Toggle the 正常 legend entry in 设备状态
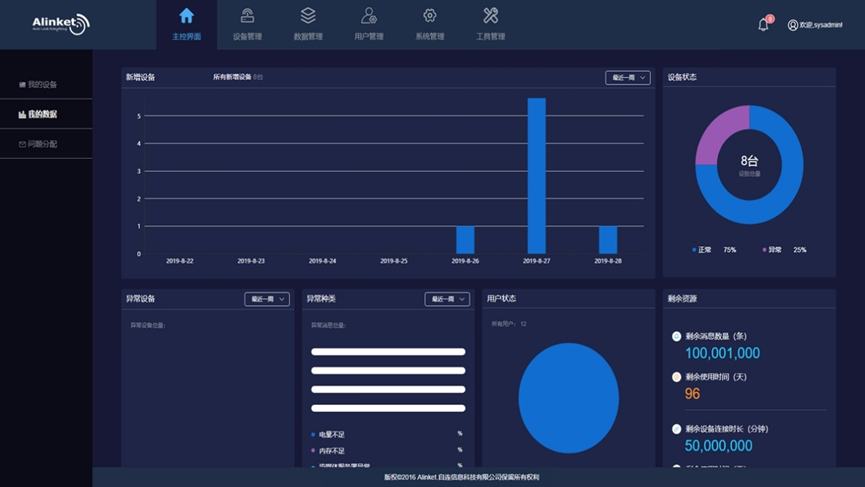865x487 pixels. coord(701,250)
